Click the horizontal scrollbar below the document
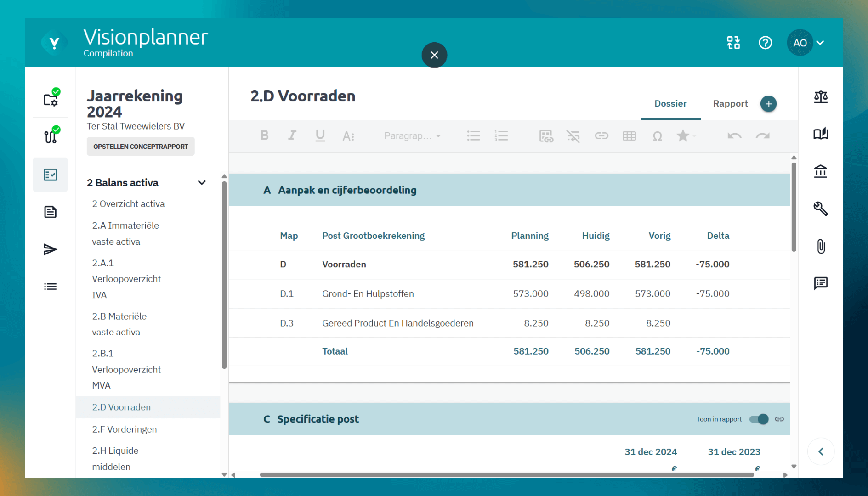 [505, 475]
